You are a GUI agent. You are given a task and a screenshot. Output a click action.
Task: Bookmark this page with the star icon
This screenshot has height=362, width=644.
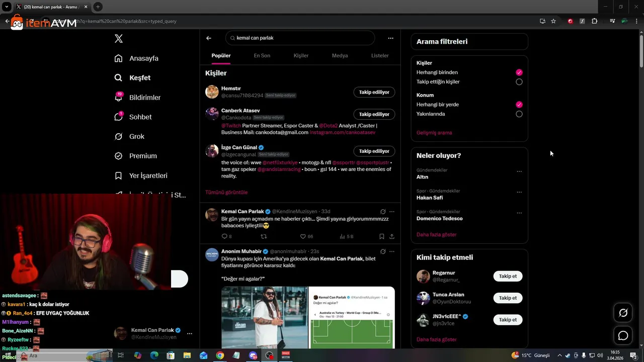point(553,21)
